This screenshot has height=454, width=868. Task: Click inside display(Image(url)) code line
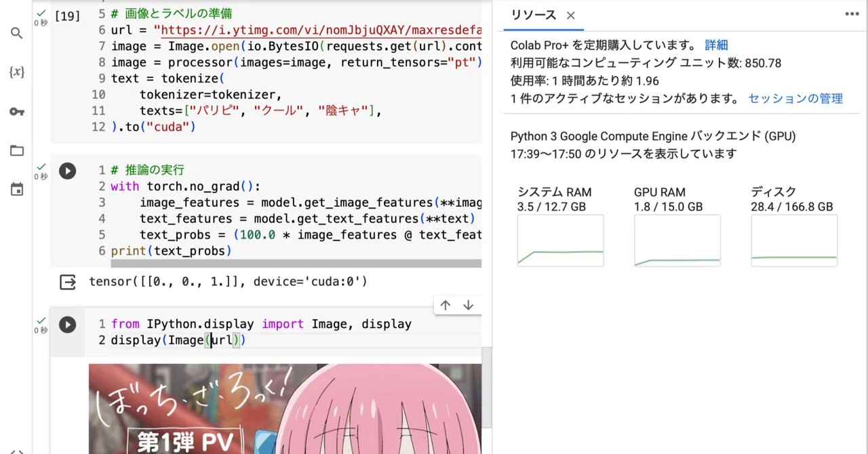[178, 340]
